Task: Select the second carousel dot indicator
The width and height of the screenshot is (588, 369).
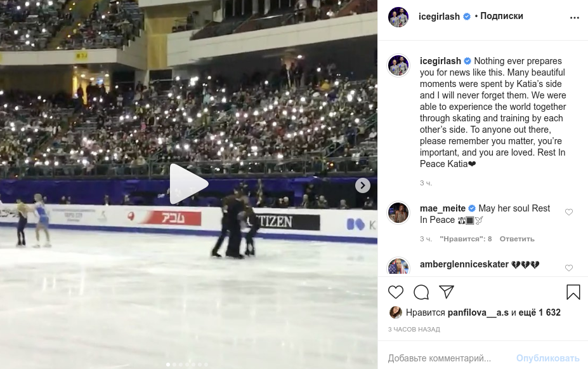Action: [174, 365]
